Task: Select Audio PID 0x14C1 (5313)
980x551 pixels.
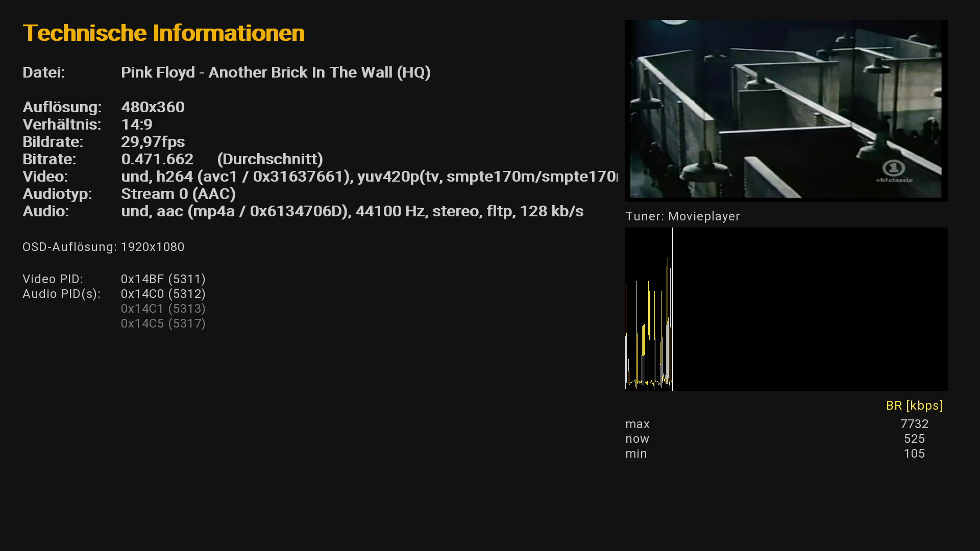Action: pyautogui.click(x=163, y=309)
